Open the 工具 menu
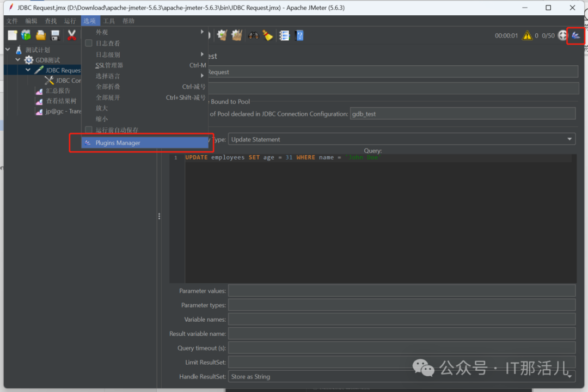Viewport: 588px width, 392px height. click(109, 21)
